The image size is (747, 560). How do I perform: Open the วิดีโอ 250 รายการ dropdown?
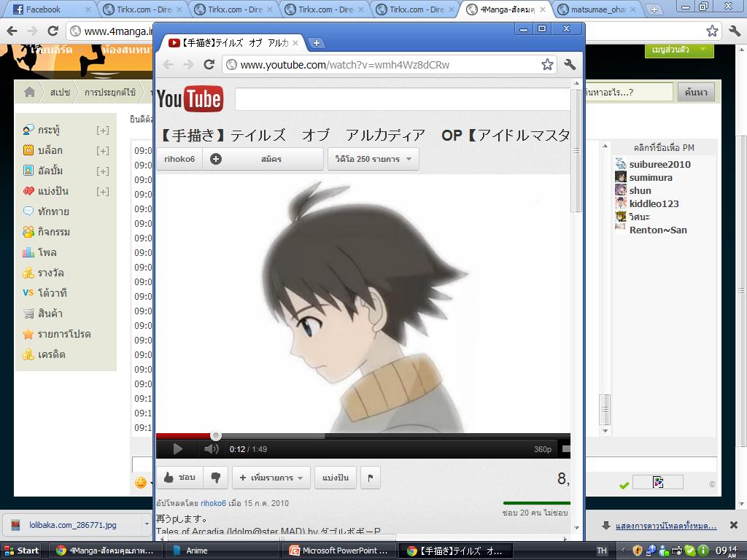coord(373,159)
